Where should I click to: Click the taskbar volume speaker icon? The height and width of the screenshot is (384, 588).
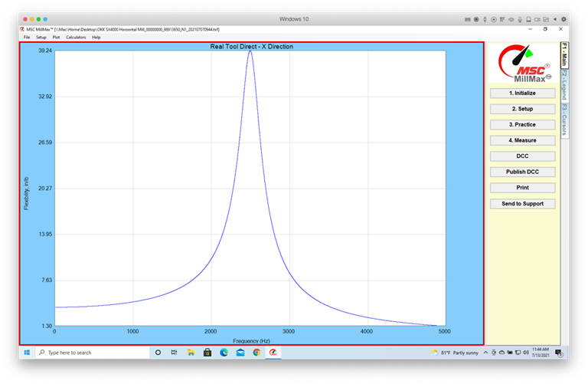point(526,353)
